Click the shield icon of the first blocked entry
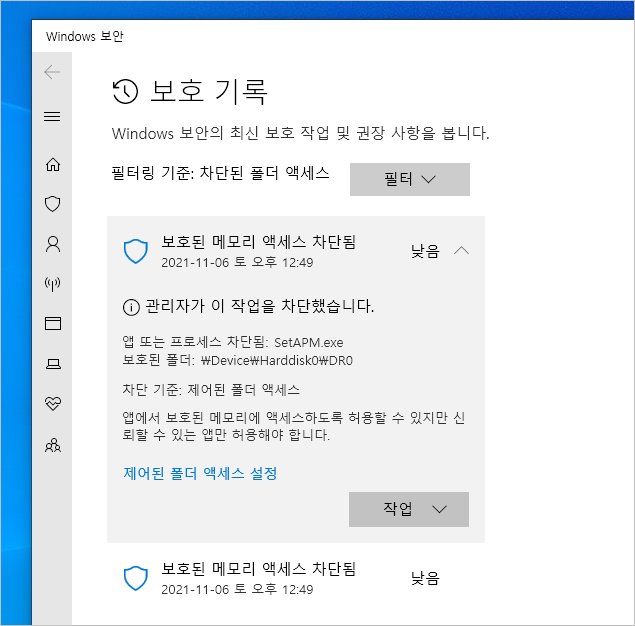The width and height of the screenshot is (635, 626). pos(136,251)
